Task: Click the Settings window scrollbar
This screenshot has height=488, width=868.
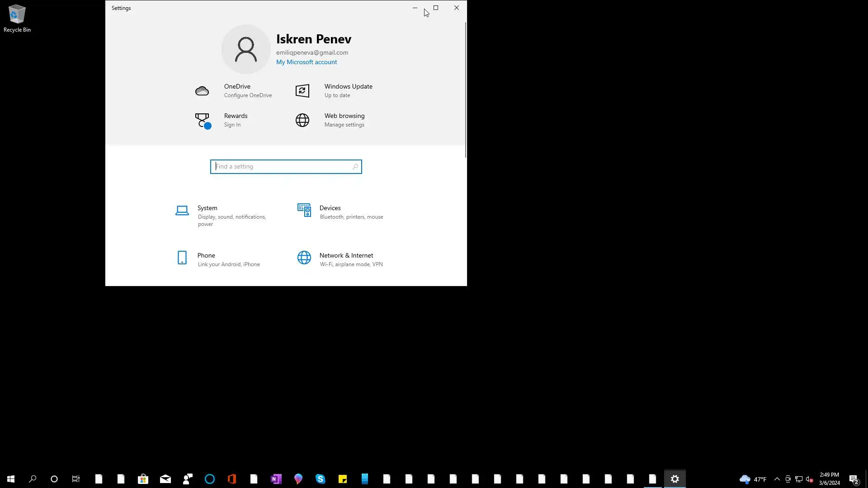Action: (465, 90)
